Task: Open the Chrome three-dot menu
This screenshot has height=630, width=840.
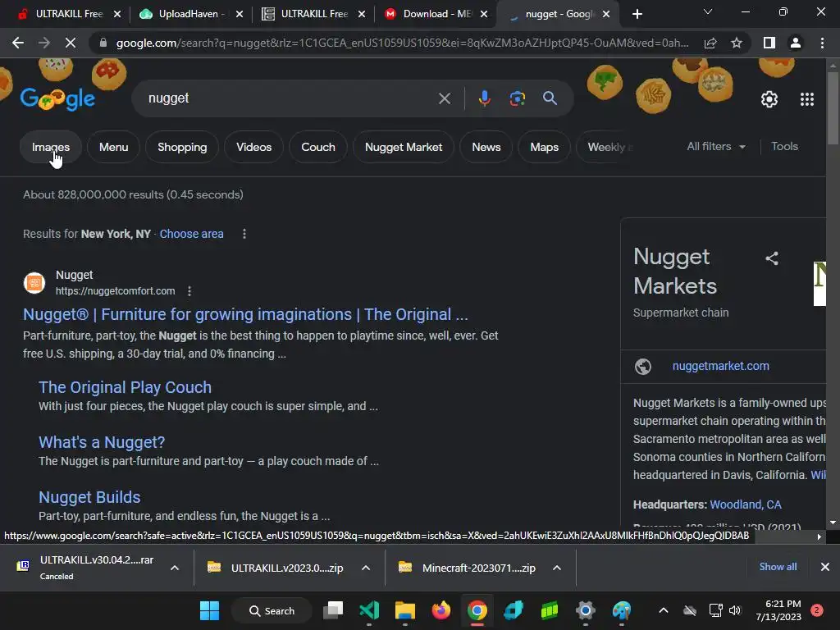Action: (x=822, y=43)
